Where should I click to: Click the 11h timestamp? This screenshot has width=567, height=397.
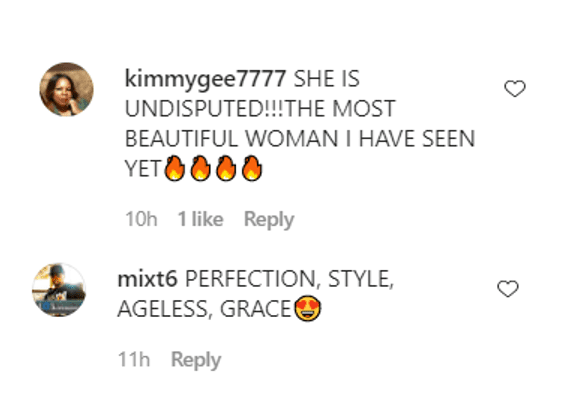[134, 360]
